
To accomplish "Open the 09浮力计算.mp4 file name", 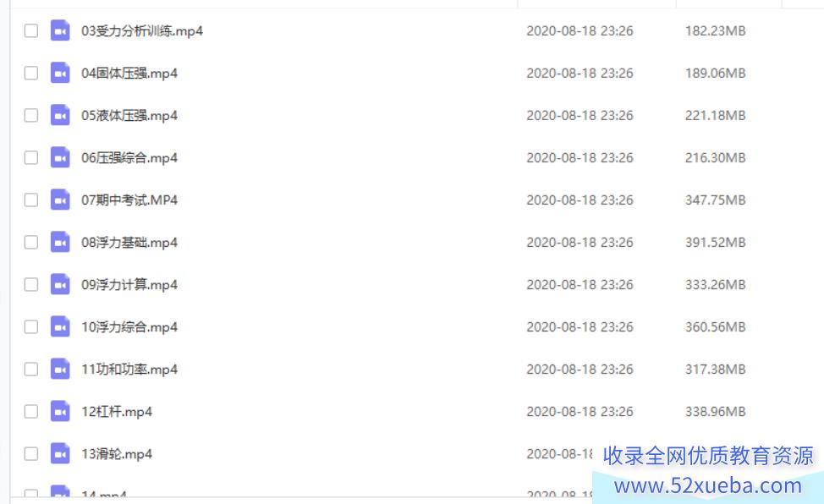I will pyautogui.click(x=129, y=285).
